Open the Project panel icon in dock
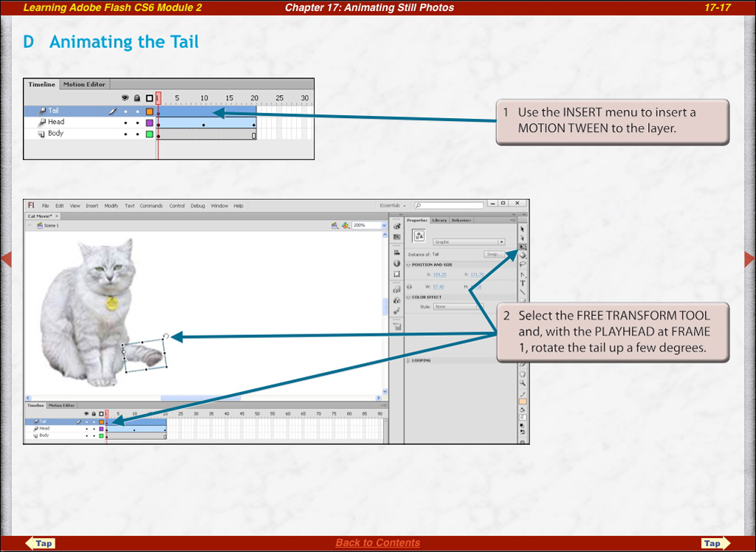Viewport: 756px width, 552px height. [x=396, y=326]
